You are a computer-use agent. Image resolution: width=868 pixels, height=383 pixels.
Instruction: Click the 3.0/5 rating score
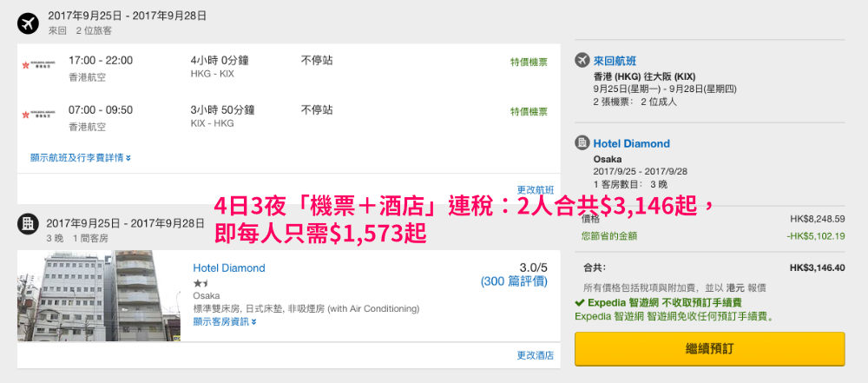[534, 267]
